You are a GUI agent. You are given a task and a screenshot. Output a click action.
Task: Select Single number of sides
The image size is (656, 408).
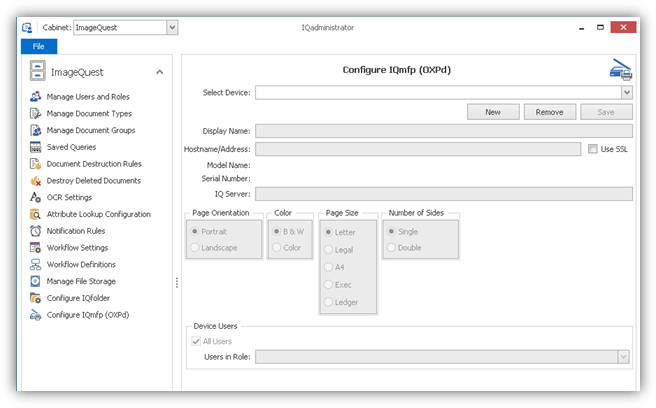tap(391, 231)
